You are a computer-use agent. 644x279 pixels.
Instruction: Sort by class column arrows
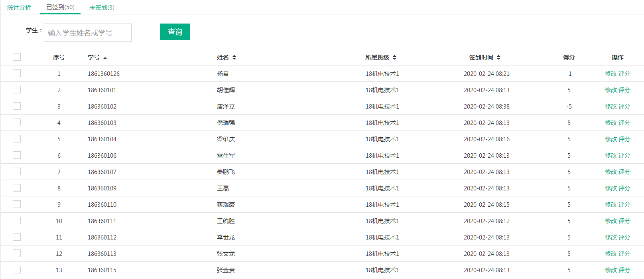(394, 57)
